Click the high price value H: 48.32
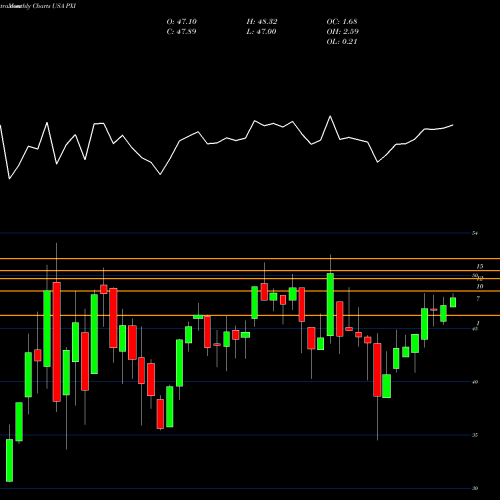This screenshot has width=500, height=500. (262, 22)
